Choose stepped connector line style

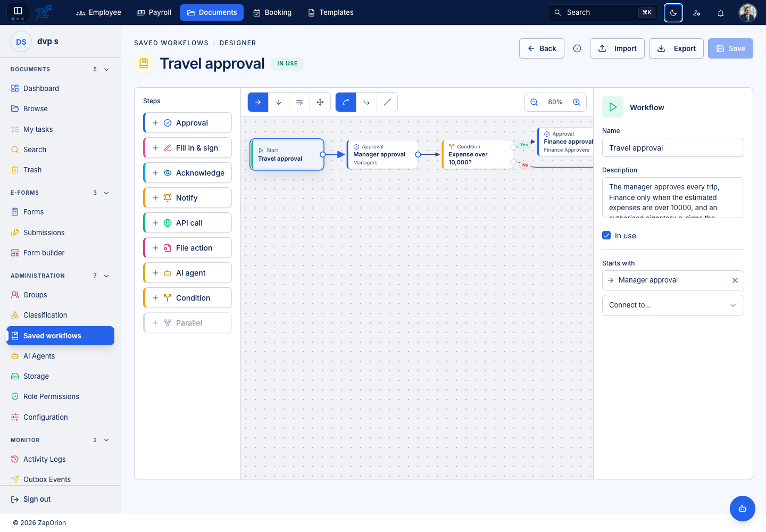click(x=367, y=102)
